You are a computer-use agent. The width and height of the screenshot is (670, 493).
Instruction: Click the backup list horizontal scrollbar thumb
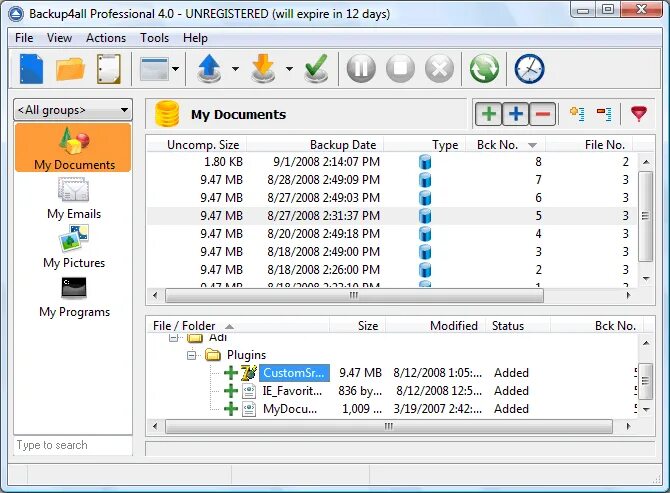[x=354, y=295]
